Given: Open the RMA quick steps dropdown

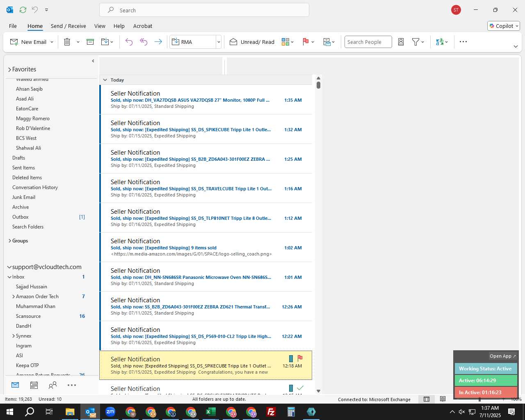Looking at the screenshot, I should pos(219,42).
